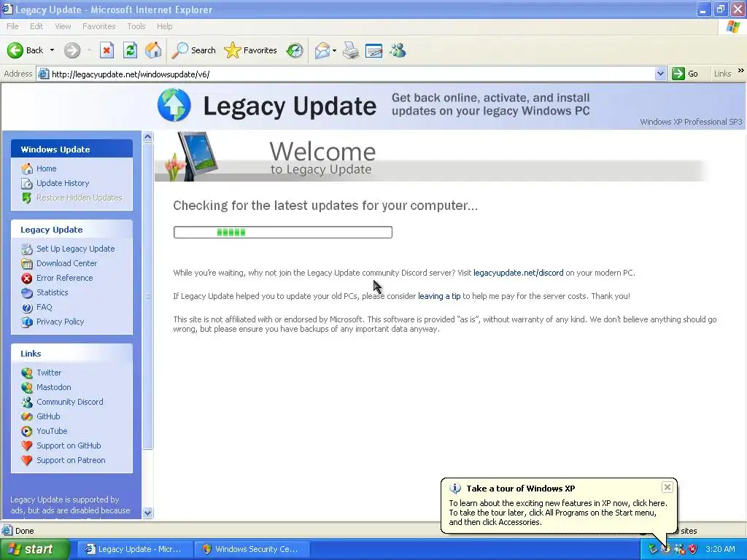Click the Support on GitHub heart icon

coord(27,446)
